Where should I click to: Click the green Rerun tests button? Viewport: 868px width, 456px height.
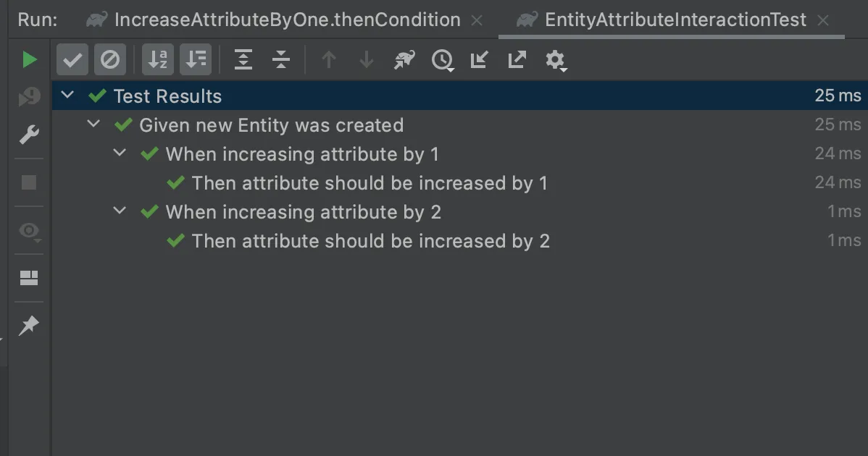[29, 59]
